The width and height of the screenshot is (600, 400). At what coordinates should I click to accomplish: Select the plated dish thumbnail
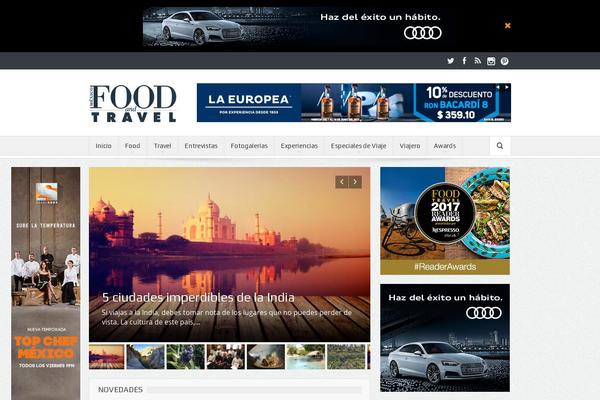coord(266,357)
